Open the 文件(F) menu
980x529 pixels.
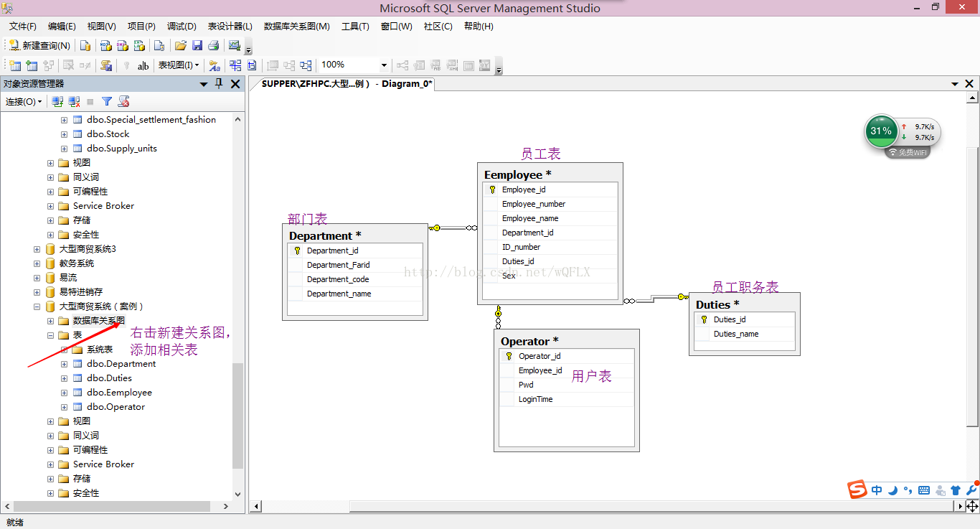23,27
